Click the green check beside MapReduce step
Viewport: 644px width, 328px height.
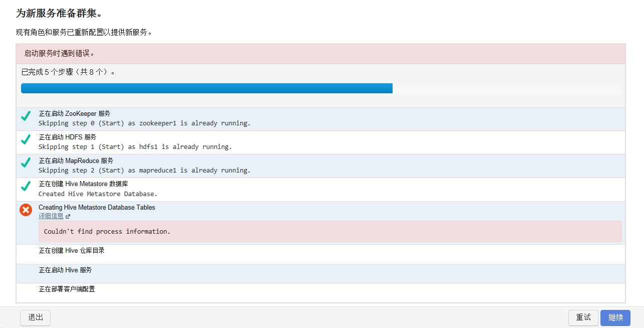click(26, 163)
